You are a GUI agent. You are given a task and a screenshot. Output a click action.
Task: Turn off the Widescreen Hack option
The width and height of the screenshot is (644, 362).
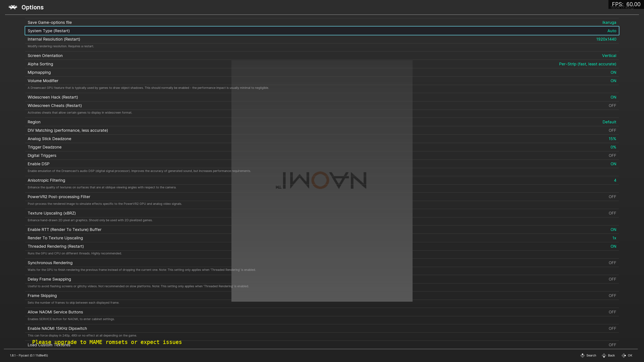click(322, 97)
